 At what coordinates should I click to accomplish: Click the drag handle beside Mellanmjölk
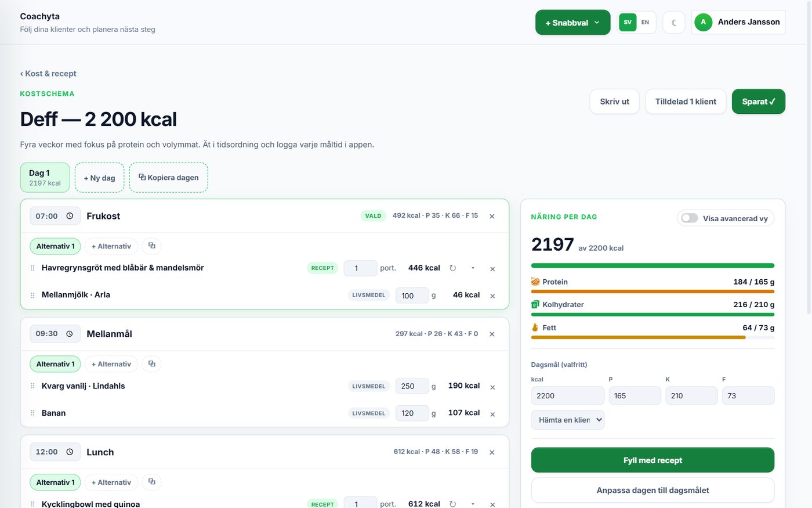[32, 296]
